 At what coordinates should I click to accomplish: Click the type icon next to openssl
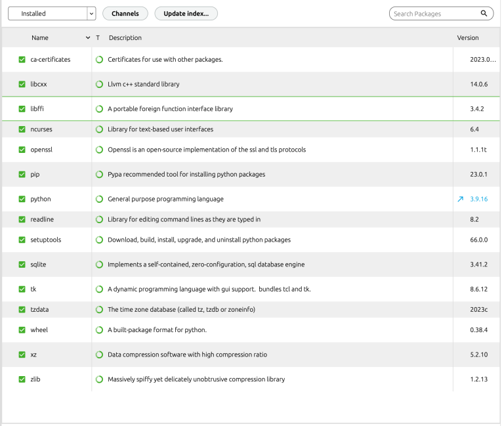99,150
